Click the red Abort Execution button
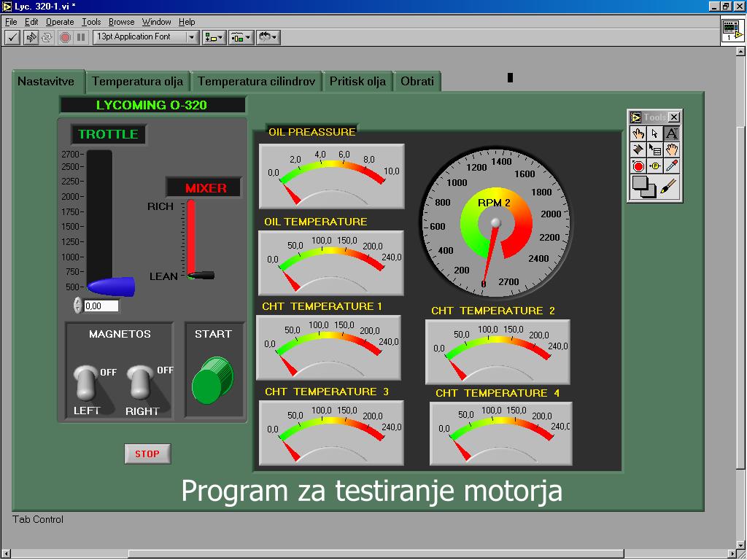 (65, 37)
